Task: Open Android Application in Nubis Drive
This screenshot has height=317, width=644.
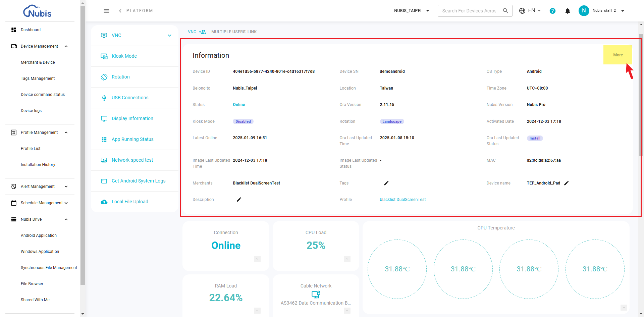Action: 39,235
